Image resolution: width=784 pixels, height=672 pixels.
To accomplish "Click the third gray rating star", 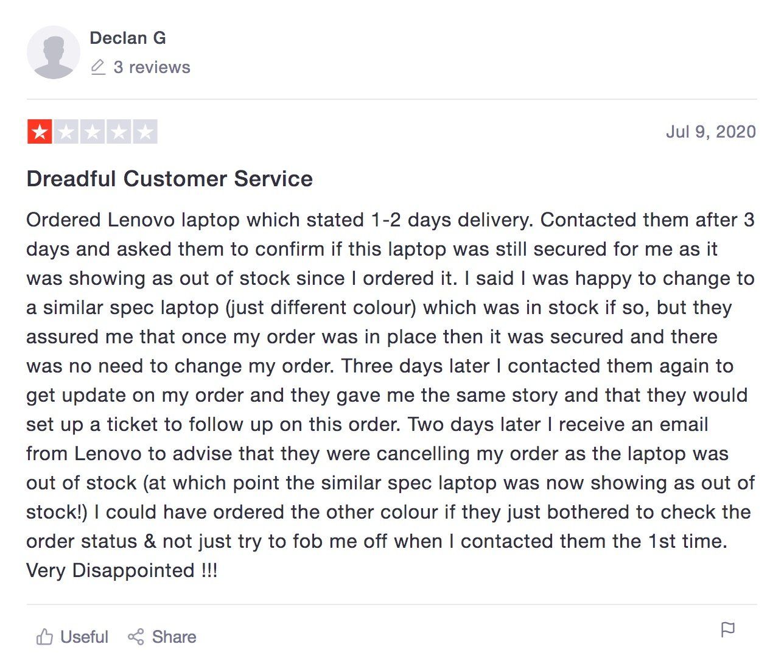I will pyautogui.click(x=92, y=131).
